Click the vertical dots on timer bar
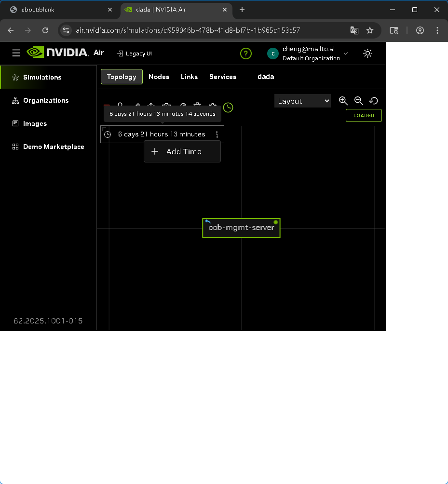The height and width of the screenshot is (484, 448). pyautogui.click(x=217, y=134)
